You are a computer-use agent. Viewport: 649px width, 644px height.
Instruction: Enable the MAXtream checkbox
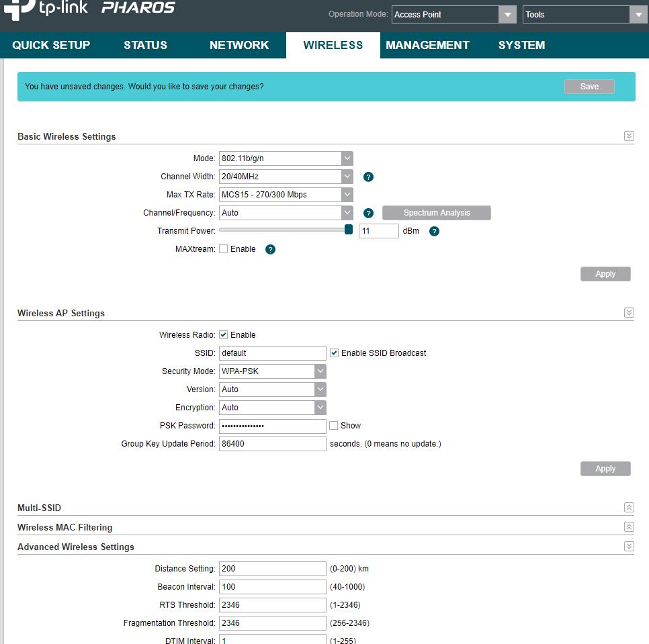(224, 249)
